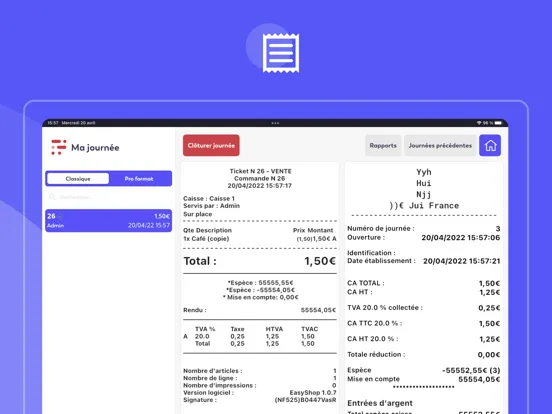
Task: Select the Classique format tab
Action: coord(78,179)
